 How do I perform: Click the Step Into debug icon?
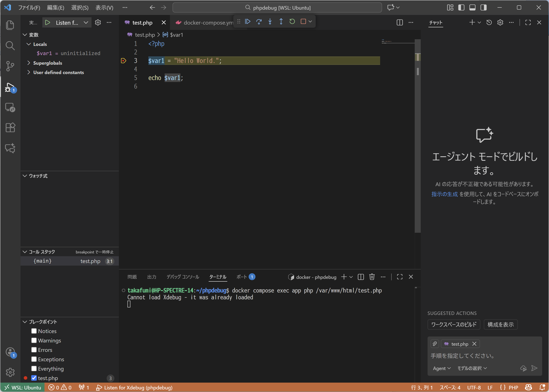tap(270, 22)
